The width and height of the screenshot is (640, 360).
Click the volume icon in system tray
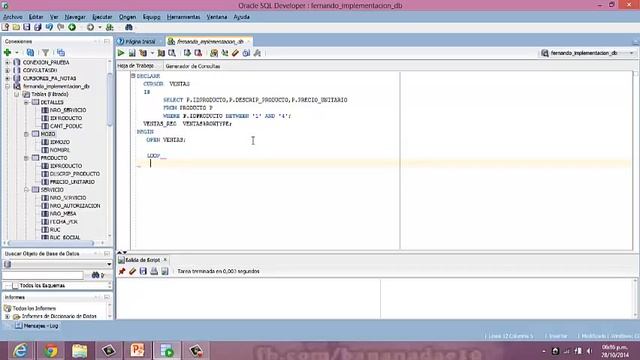tap(590, 351)
